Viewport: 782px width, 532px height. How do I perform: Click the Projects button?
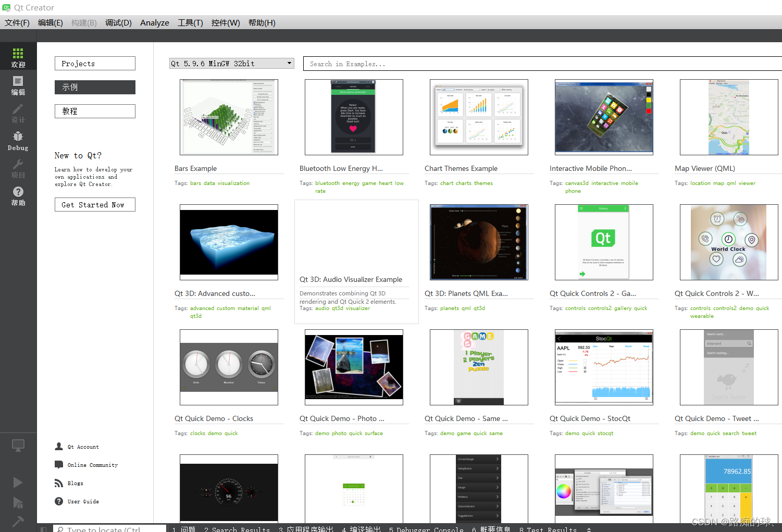(x=95, y=64)
